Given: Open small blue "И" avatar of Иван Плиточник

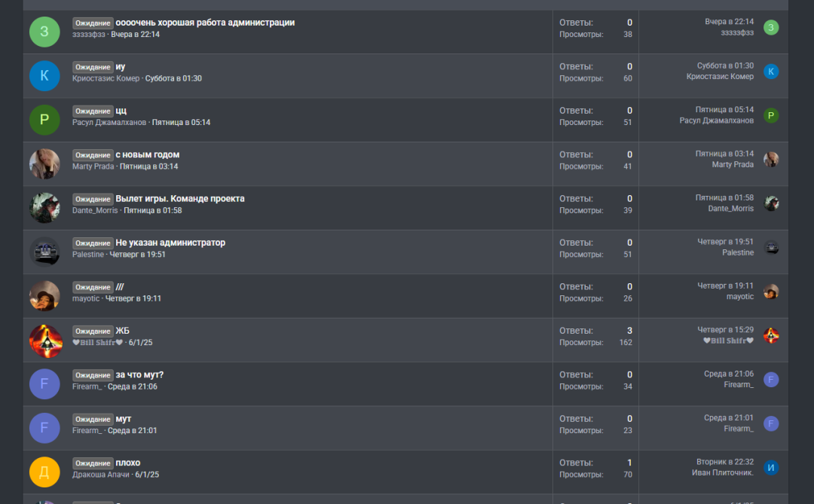Looking at the screenshot, I should pyautogui.click(x=771, y=468).
